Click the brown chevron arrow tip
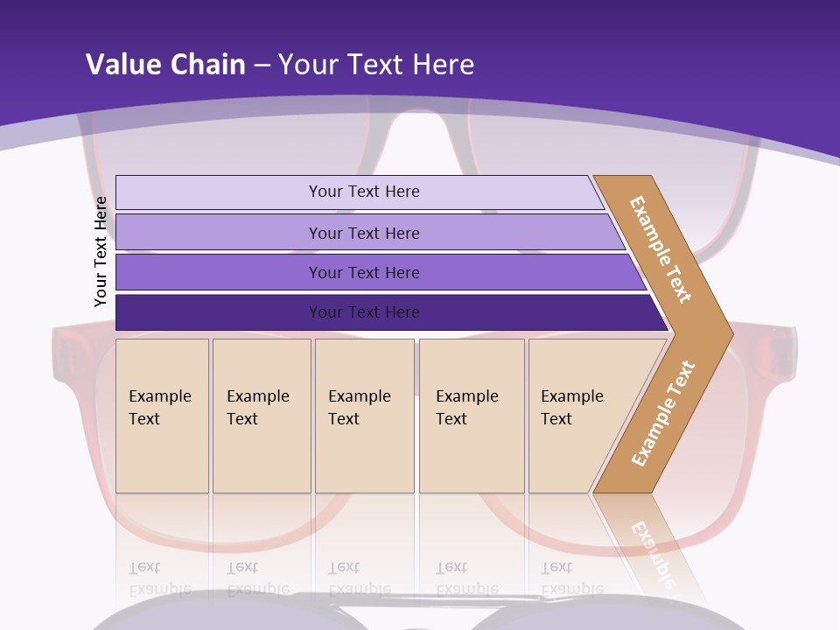Viewport: 840px width, 630px height. 717,333
